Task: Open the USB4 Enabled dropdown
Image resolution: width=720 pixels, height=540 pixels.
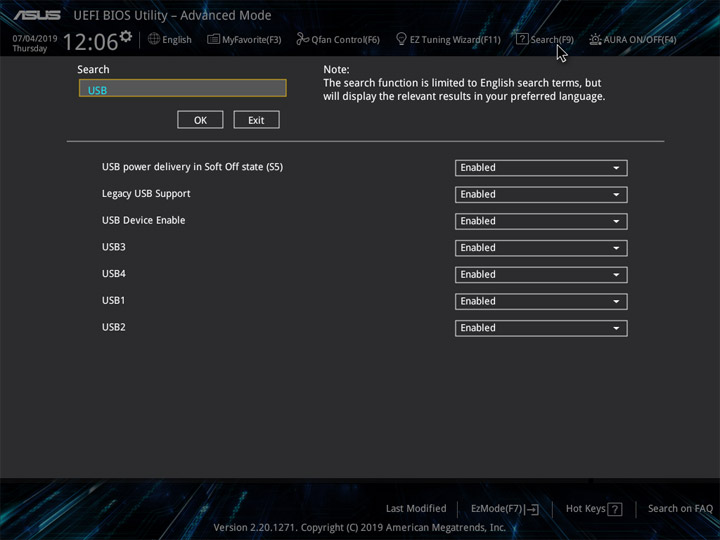Action: click(541, 275)
